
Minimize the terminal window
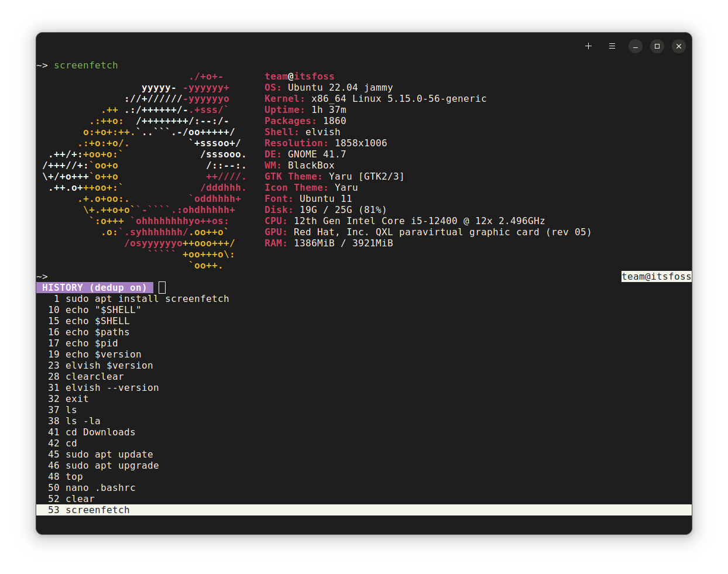click(635, 46)
